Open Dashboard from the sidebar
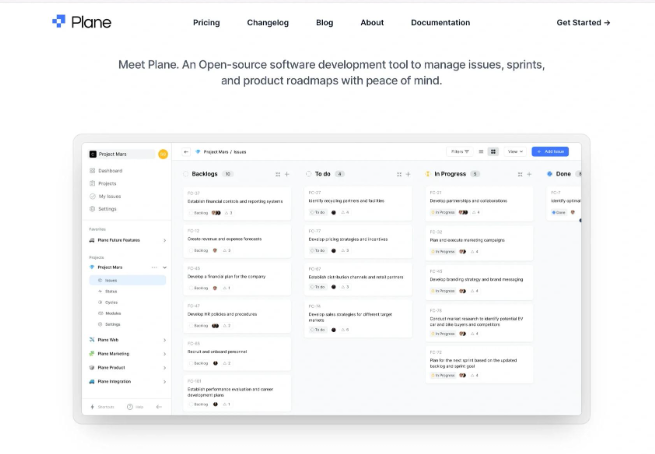The image size is (655, 454). click(x=106, y=171)
